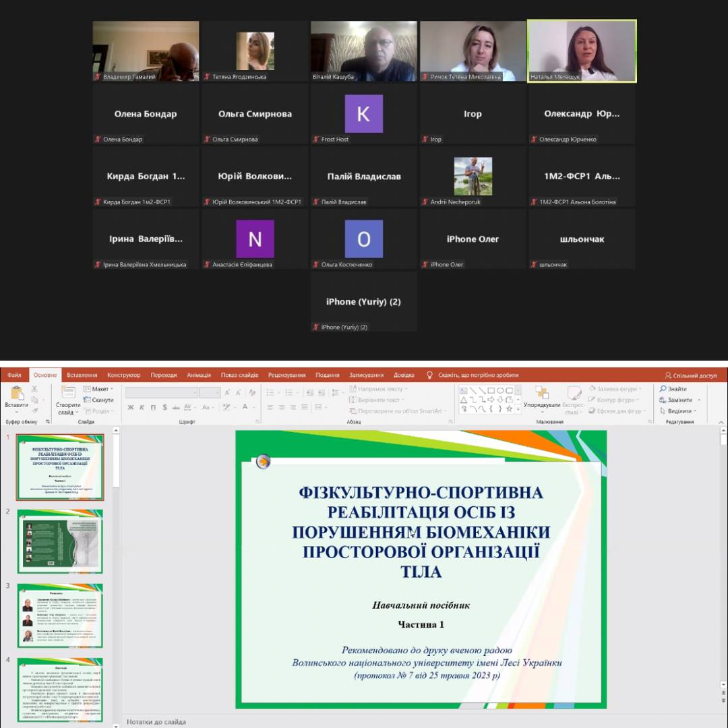728x728 pixels.
Task: Click Наталья Мелещук video tile
Action: point(582,51)
